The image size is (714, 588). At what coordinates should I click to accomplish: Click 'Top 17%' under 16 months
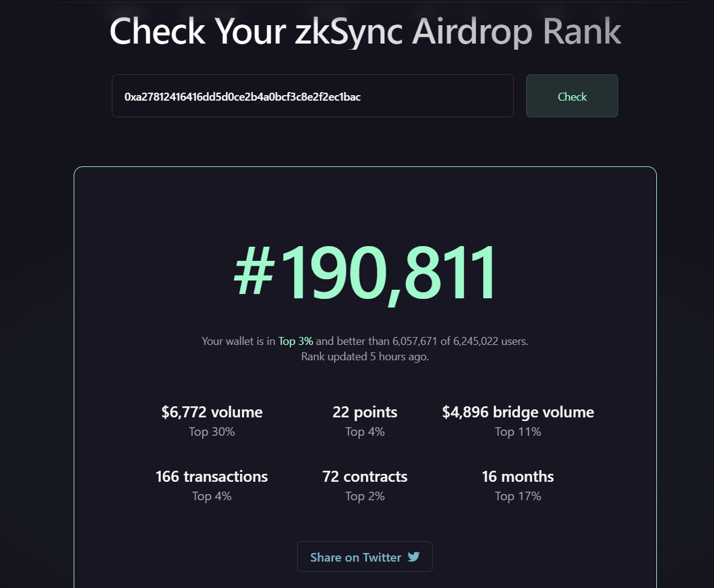518,496
